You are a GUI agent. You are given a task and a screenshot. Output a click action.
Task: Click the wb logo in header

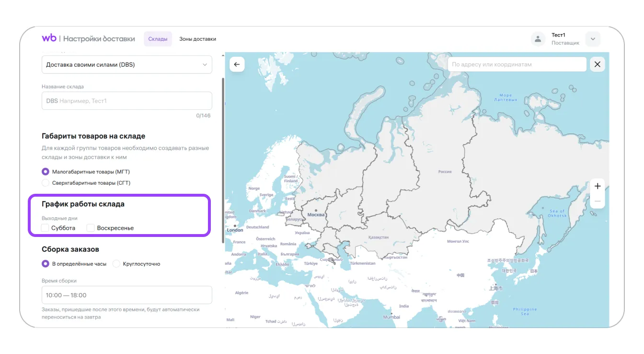(49, 38)
